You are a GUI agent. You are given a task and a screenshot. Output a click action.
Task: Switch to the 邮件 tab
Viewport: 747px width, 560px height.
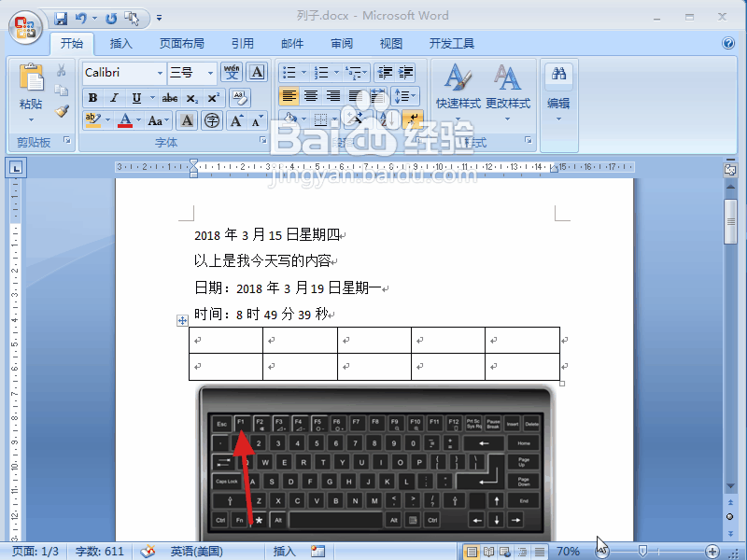(292, 44)
